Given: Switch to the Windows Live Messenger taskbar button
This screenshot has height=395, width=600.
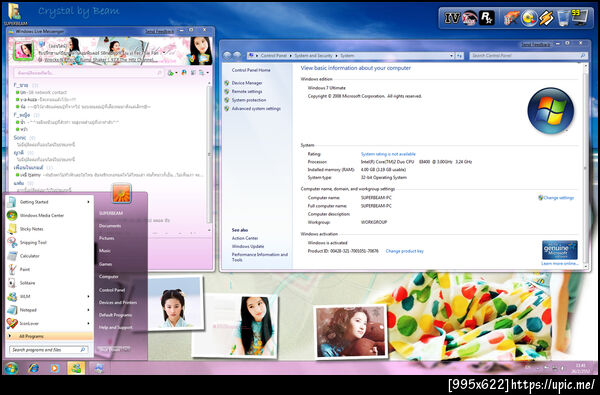Looking at the screenshot, I should [x=76, y=368].
